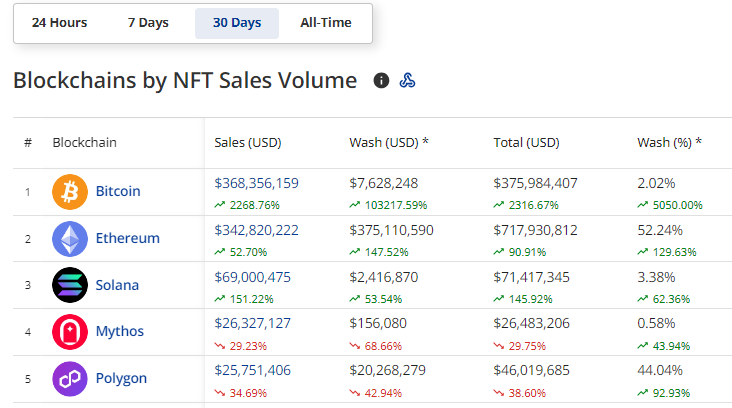Click Bitcoin sales value $368,356,159
The height and width of the screenshot is (408, 732).
(x=256, y=183)
